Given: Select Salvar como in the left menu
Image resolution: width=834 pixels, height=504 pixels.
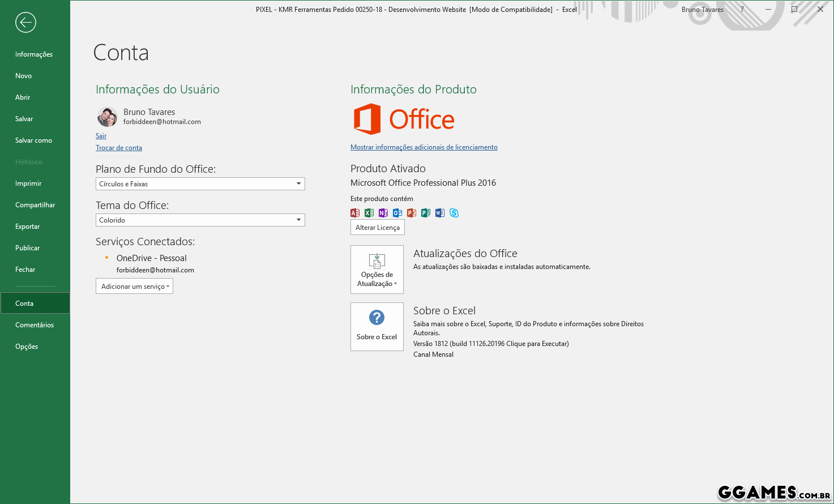Looking at the screenshot, I should [x=33, y=140].
